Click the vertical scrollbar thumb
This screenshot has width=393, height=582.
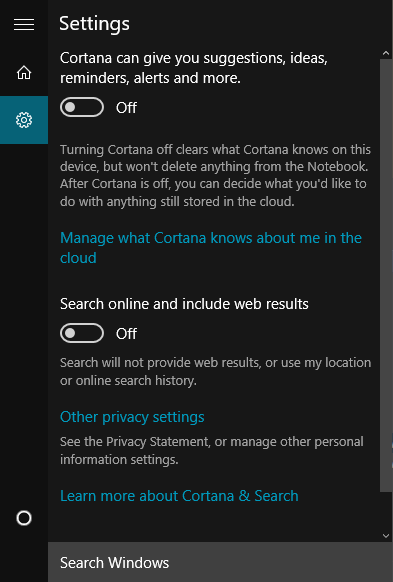[x=386, y=275]
